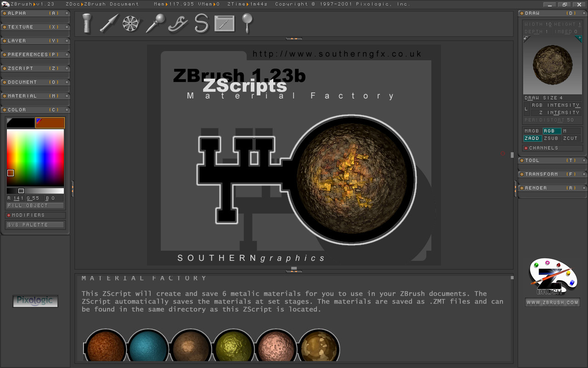588x368 pixels.
Task: Toggle the L link button next to the intensities
Action: tap(526, 109)
